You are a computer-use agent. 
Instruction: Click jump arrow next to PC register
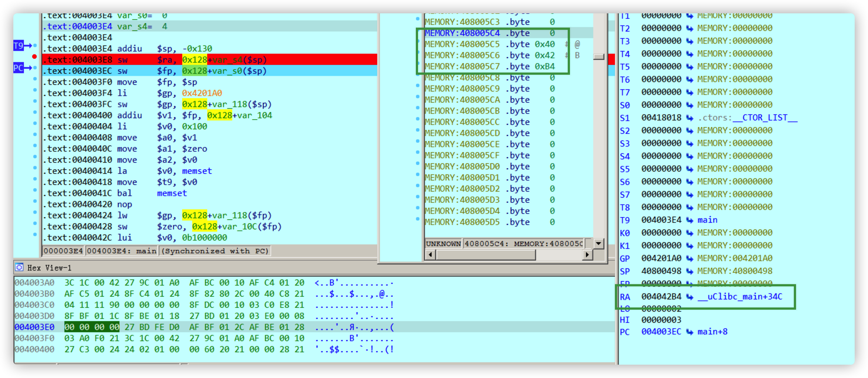690,332
